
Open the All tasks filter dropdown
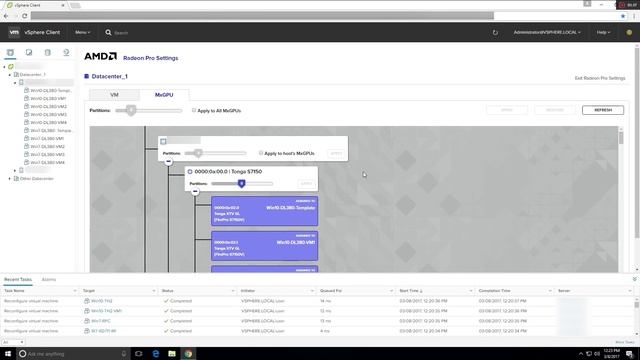click(x=13, y=342)
